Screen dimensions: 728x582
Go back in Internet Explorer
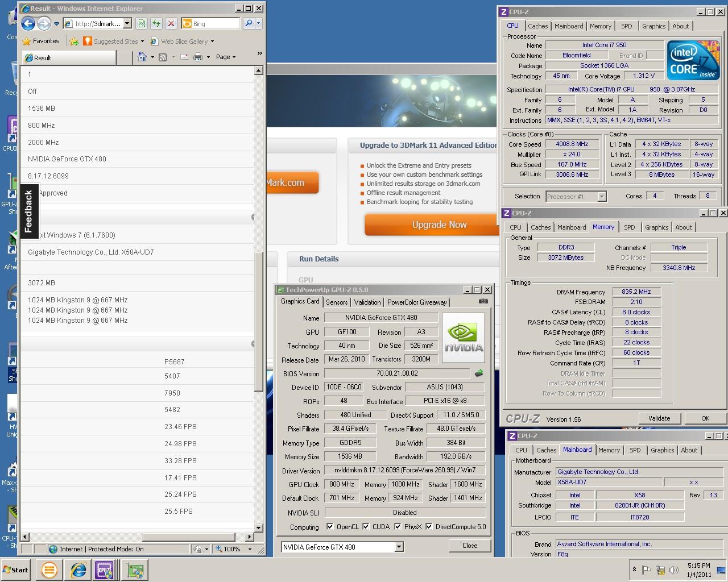click(x=28, y=23)
